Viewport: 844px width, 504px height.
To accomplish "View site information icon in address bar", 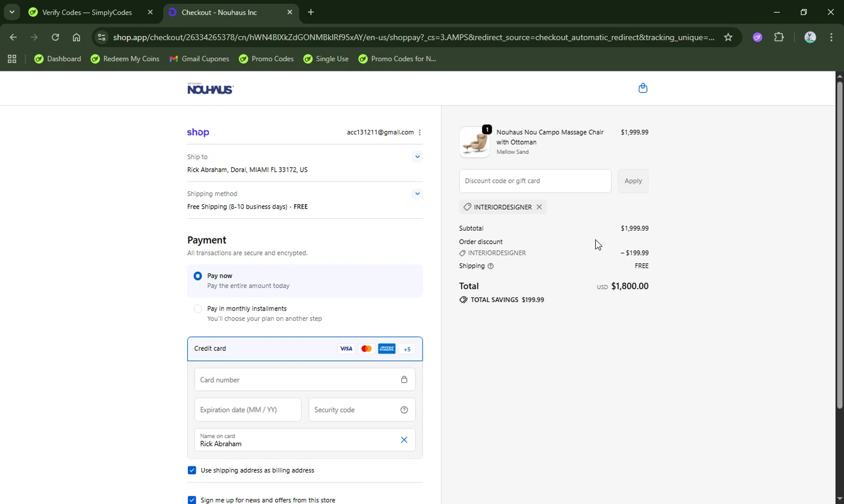I will click(101, 37).
